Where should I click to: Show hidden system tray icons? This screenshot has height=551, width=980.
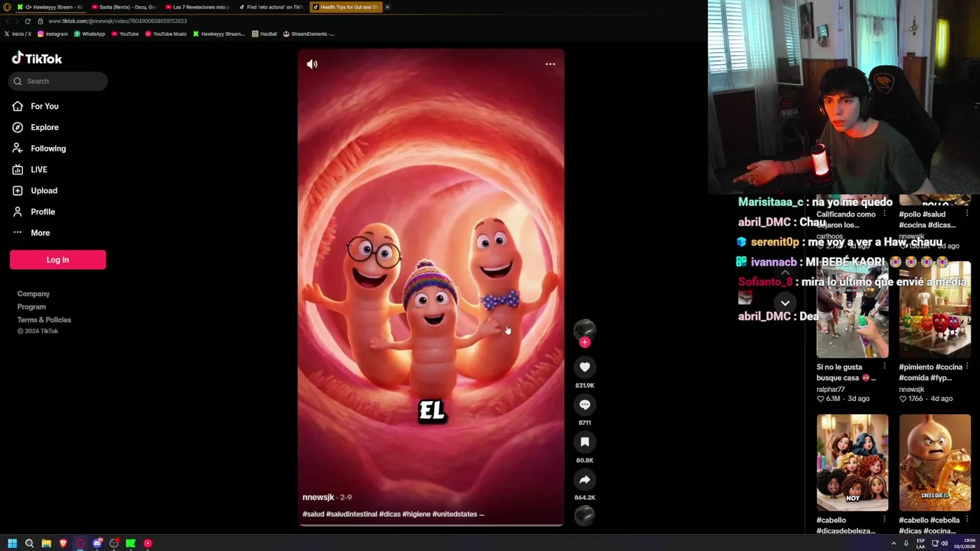click(x=893, y=543)
